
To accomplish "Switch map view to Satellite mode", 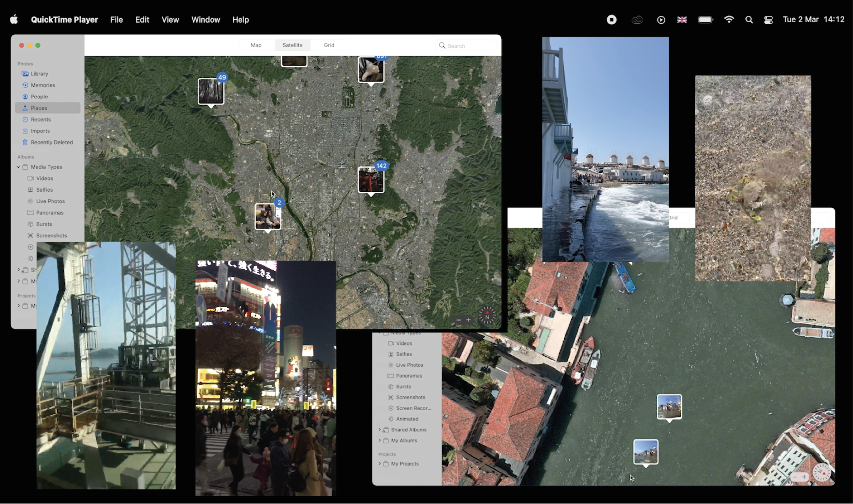I will coord(292,45).
